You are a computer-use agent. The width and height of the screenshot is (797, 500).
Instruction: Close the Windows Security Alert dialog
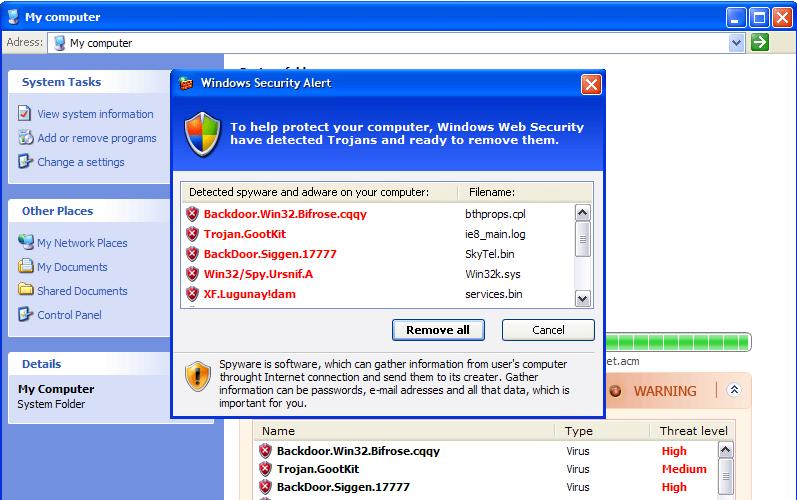click(x=591, y=84)
